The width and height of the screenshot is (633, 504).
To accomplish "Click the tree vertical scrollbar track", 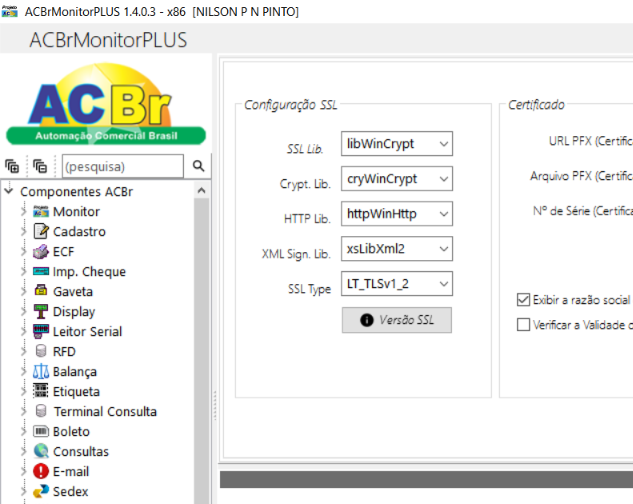I will click(201, 351).
